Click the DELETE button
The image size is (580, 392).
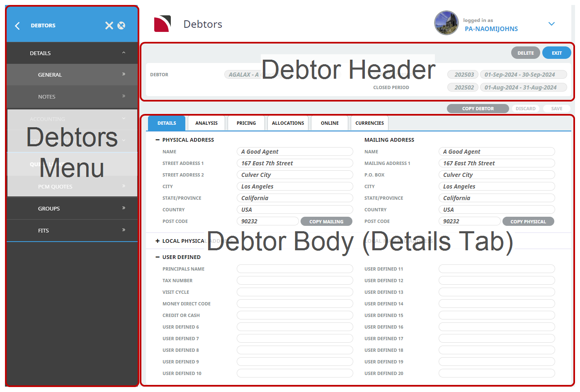(x=526, y=53)
